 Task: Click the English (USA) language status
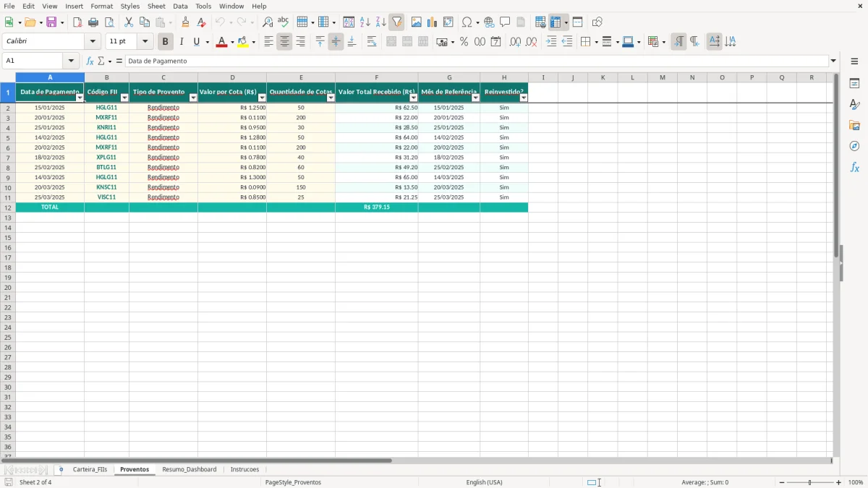[484, 482]
